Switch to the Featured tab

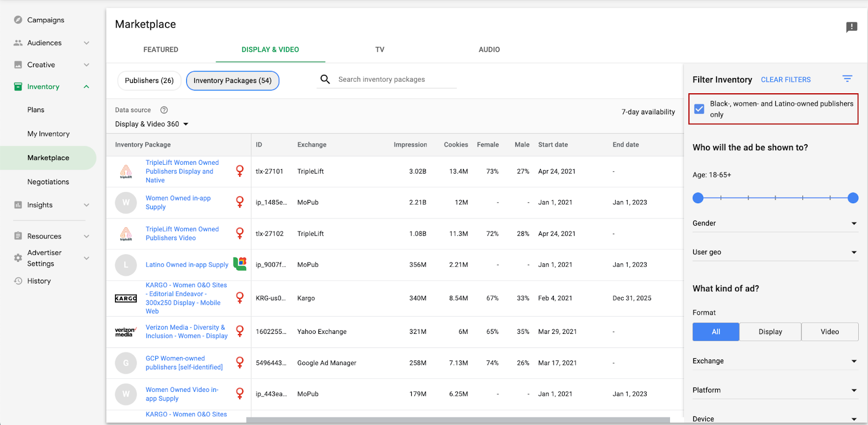click(x=161, y=49)
